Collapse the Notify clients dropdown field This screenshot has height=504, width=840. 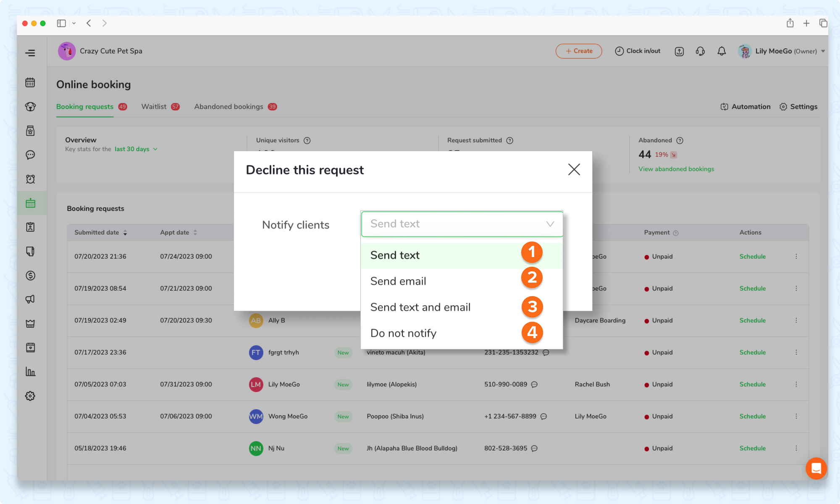point(462,224)
